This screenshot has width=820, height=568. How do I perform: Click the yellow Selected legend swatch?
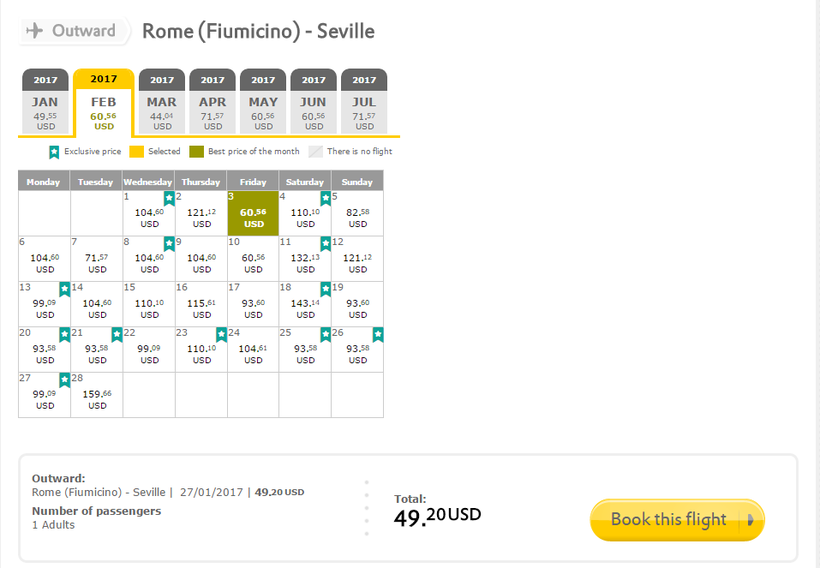139,152
